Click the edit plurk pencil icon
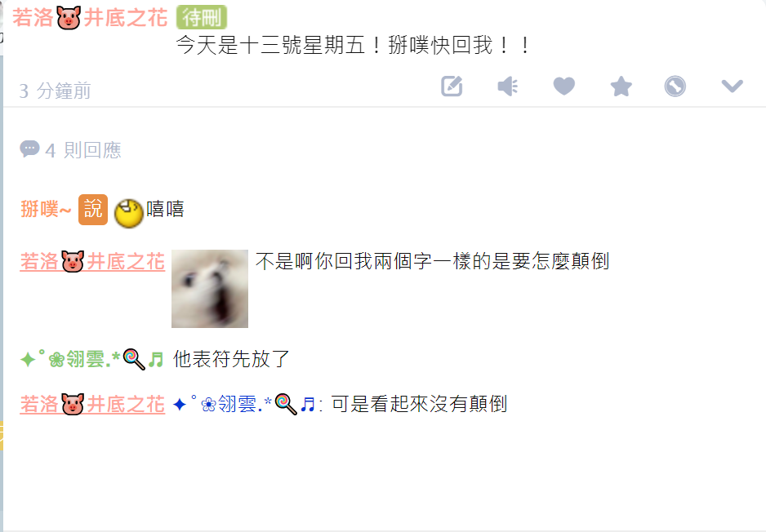Image resolution: width=766 pixels, height=532 pixels. click(x=452, y=86)
